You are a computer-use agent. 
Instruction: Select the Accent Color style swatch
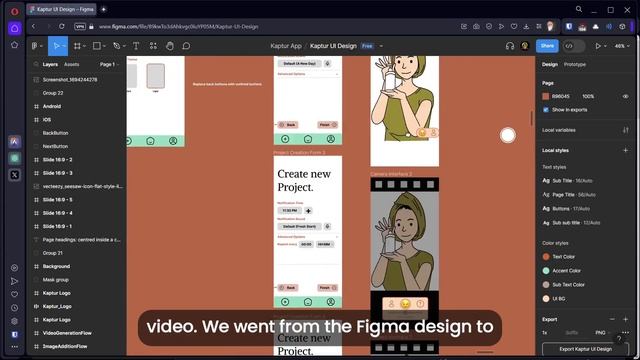click(x=546, y=271)
